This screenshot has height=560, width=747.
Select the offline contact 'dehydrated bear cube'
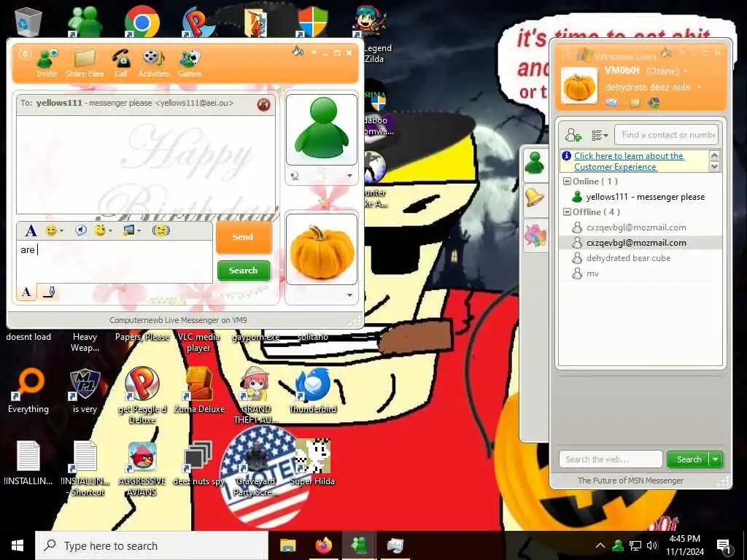[639, 258]
